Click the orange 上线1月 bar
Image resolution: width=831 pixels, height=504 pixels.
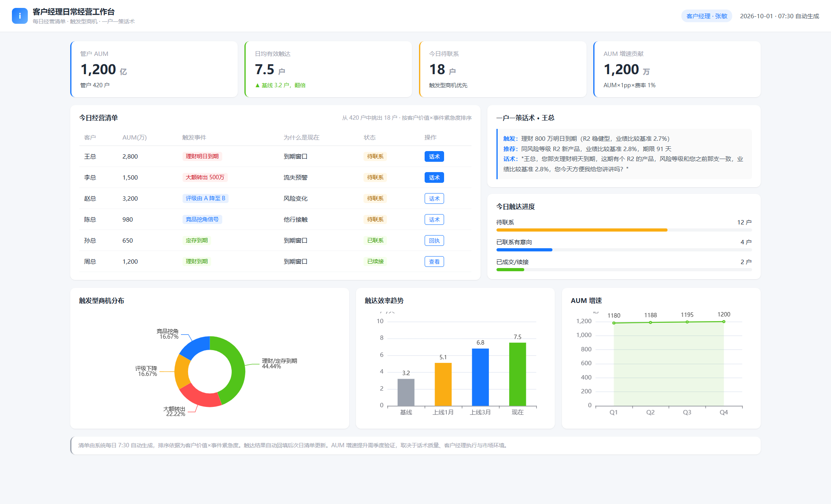tap(443, 385)
